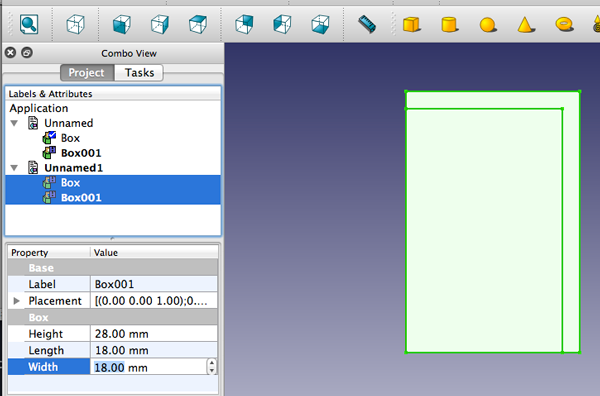
Task: Create a Torus primitive
Action: [564, 24]
